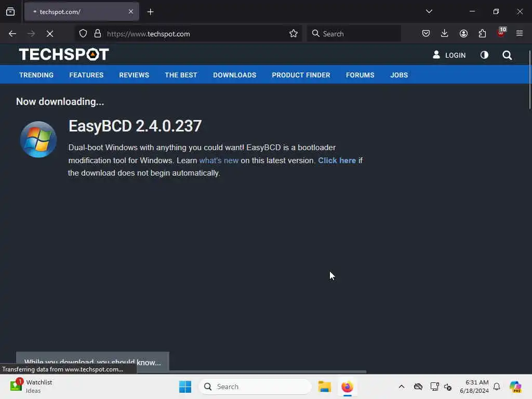This screenshot has width=532, height=399.
Task: Open OneDrive cloud tray icon
Action: 418,387
